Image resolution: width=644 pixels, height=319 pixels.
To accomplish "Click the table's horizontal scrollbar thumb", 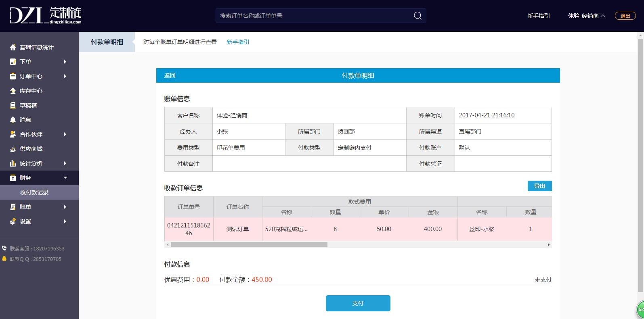I will click(249, 244).
